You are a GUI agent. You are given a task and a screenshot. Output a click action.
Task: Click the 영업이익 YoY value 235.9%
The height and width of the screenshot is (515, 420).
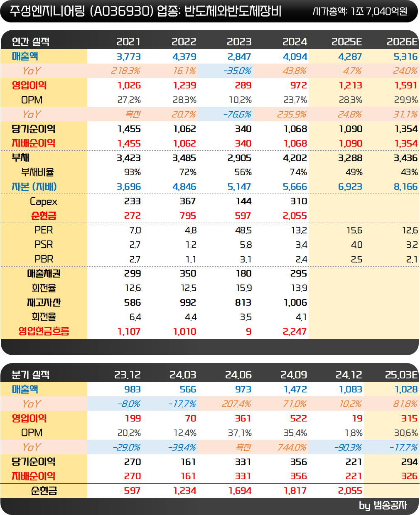point(292,114)
